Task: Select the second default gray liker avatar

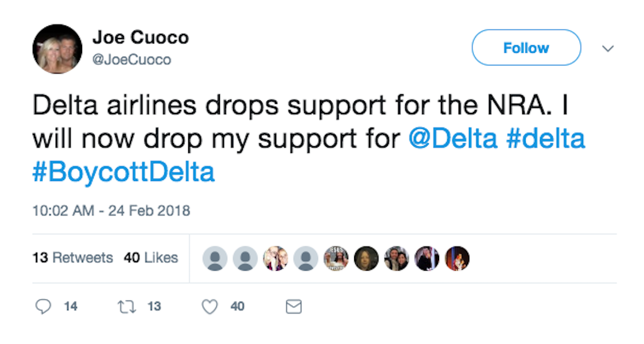Action: pyautogui.click(x=245, y=259)
